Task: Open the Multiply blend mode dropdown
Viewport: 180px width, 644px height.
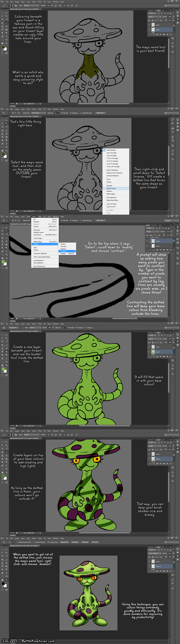Action: coord(155,446)
